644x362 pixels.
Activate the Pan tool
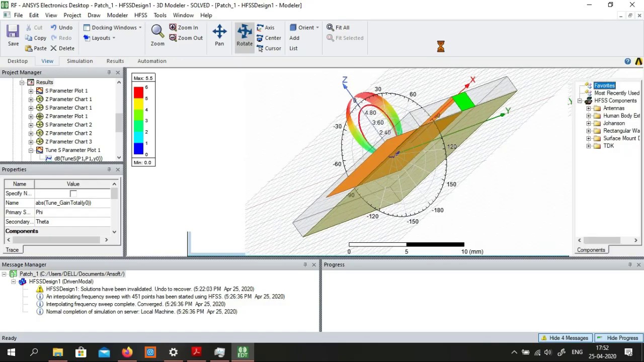point(219,35)
